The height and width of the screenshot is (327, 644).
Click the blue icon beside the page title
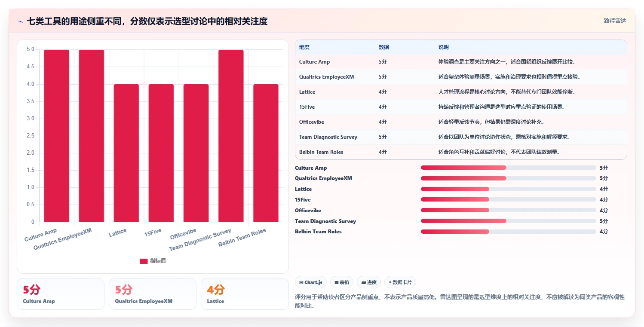tap(20, 21)
